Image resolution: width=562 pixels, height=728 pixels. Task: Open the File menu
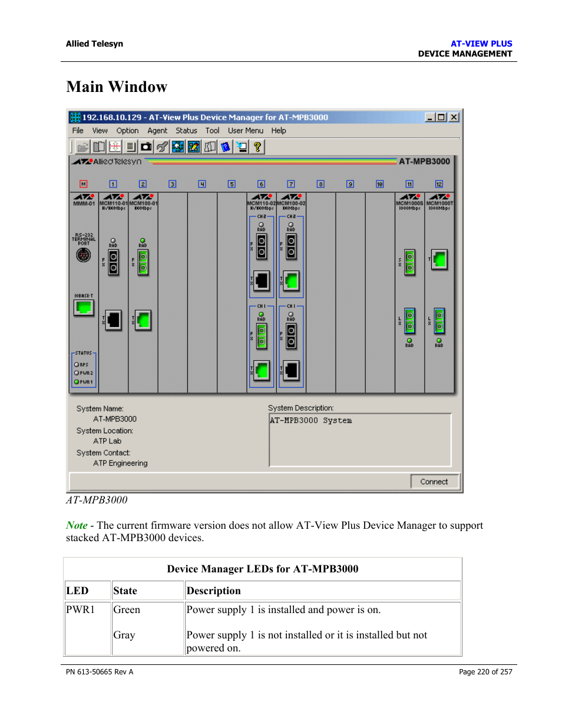coord(78,131)
